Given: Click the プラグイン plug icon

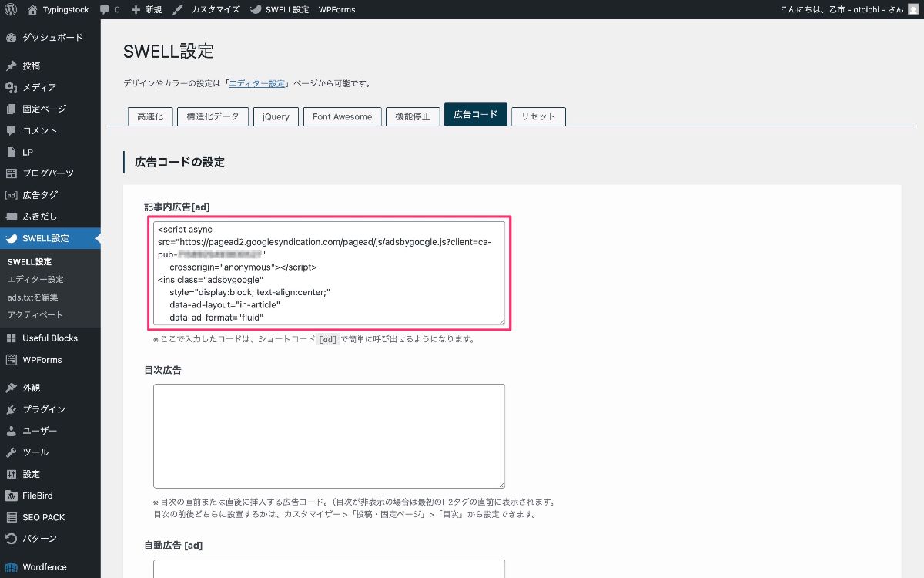Looking at the screenshot, I should (11, 410).
